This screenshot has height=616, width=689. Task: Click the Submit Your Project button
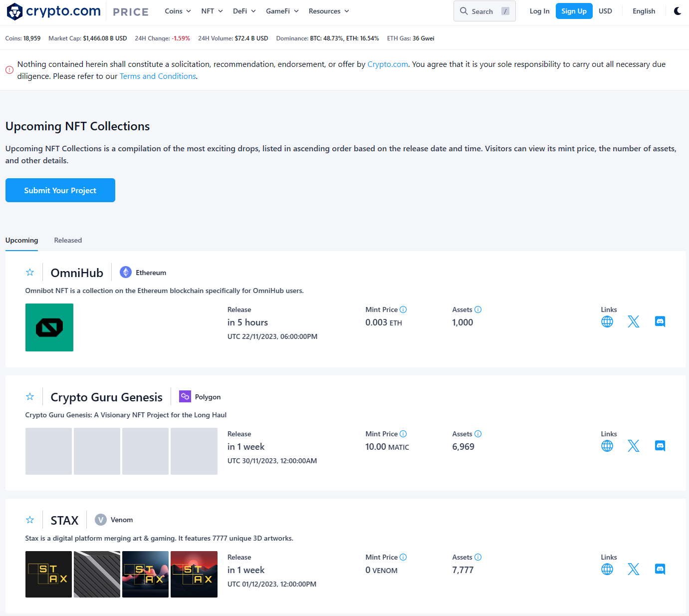point(60,191)
